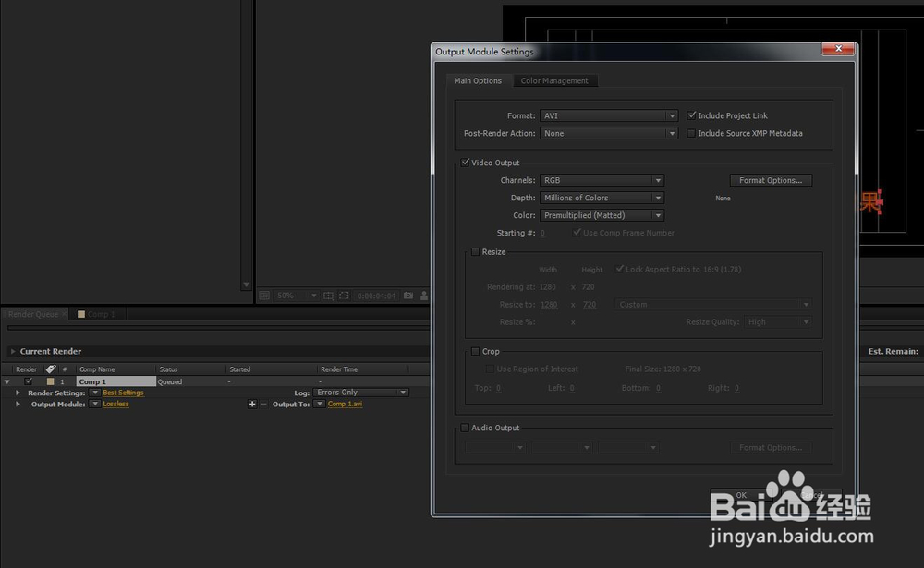Click the Comp Name column header
The image size is (924, 568).
click(116, 369)
